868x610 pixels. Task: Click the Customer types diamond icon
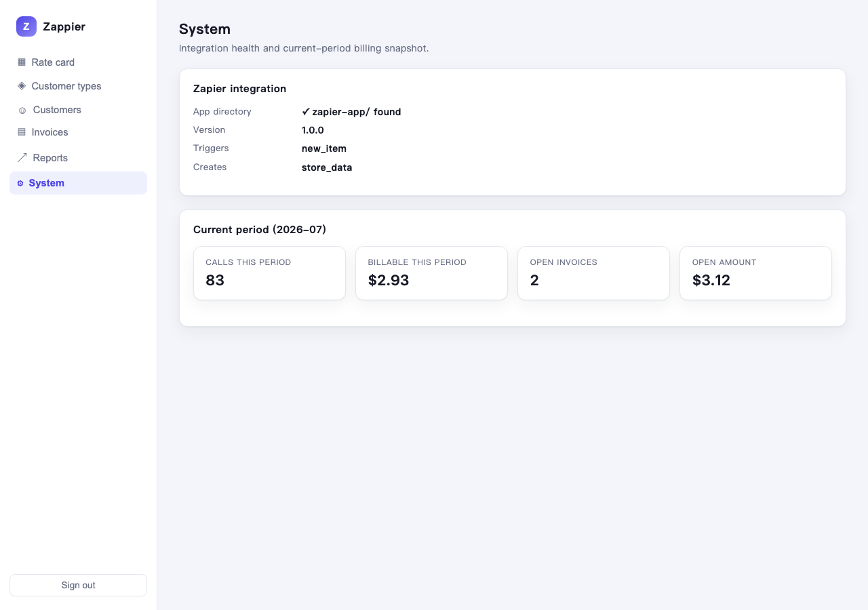point(22,85)
